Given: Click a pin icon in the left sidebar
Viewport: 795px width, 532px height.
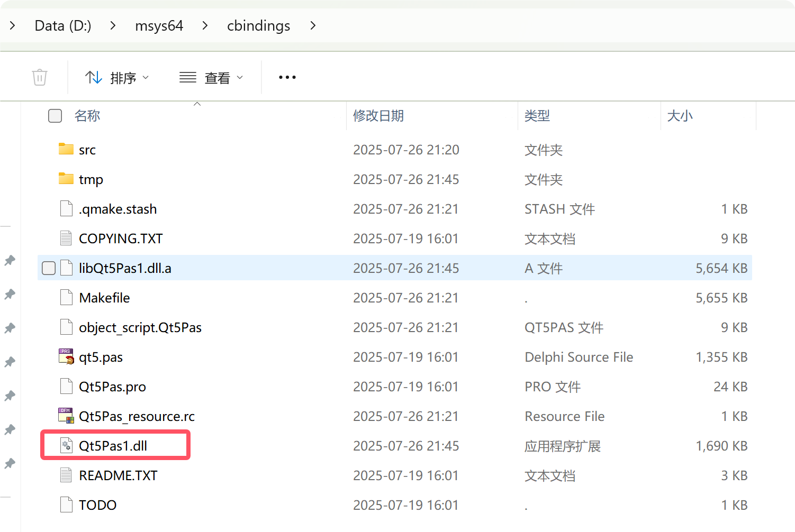Looking at the screenshot, I should 10,260.
